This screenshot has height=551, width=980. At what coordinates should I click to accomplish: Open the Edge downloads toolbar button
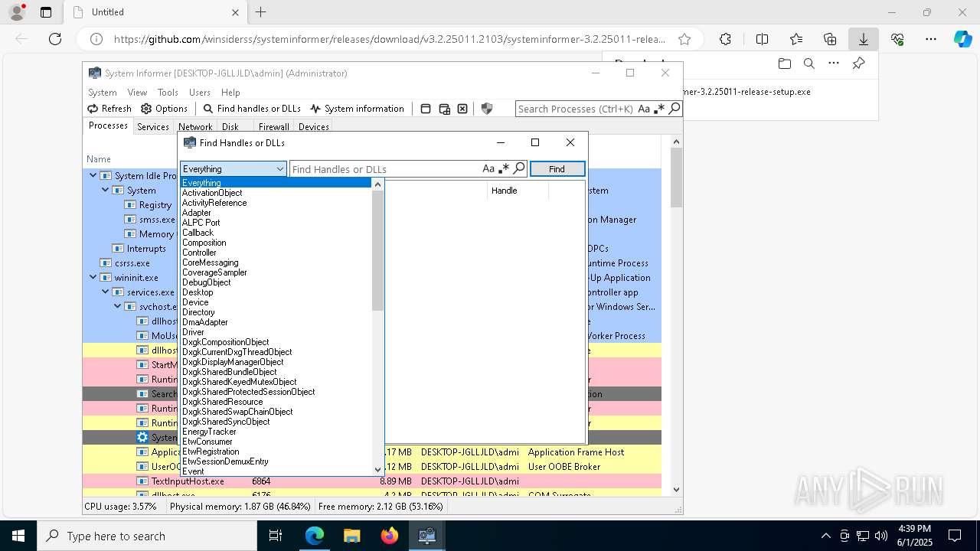coord(863,39)
